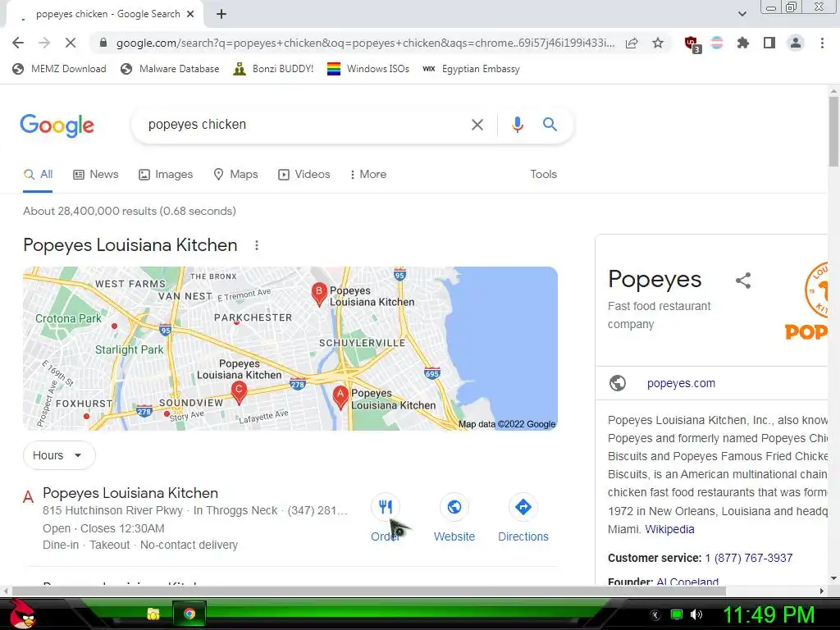
Task: Open the volume speaker tray icon
Action: 696,614
